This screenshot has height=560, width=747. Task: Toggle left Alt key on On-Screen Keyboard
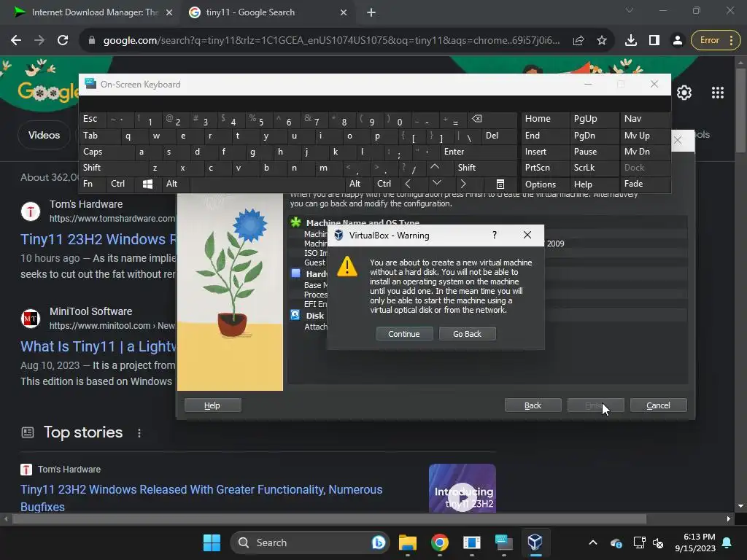pyautogui.click(x=175, y=184)
